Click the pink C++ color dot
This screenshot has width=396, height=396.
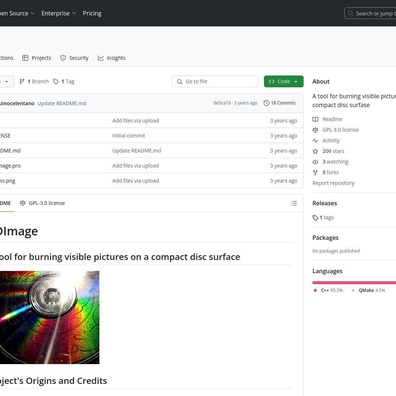point(315,290)
